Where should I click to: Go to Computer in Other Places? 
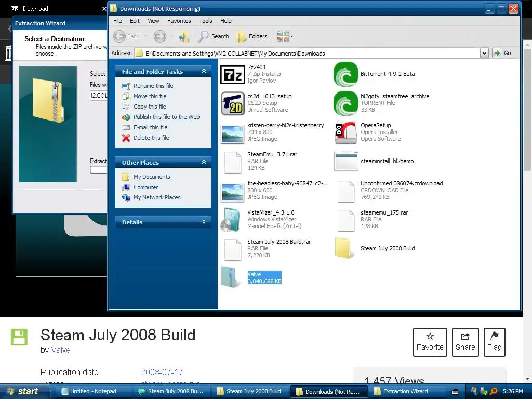pyautogui.click(x=145, y=187)
